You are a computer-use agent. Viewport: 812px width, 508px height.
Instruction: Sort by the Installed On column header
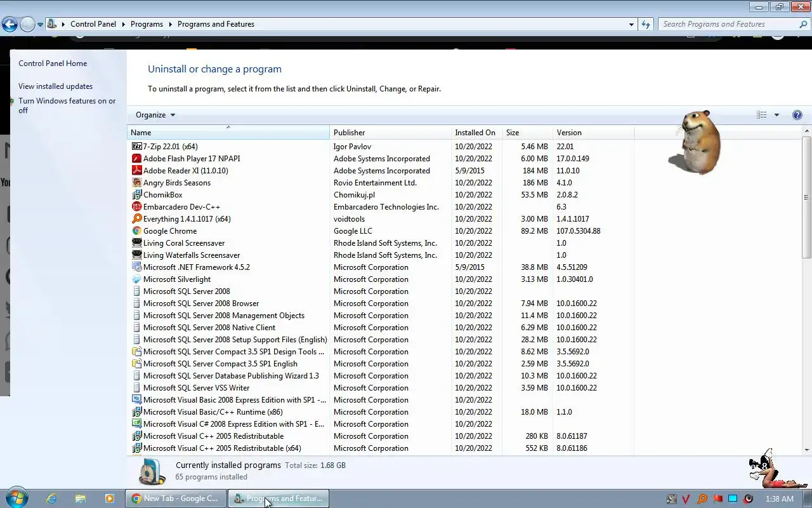[x=476, y=133]
